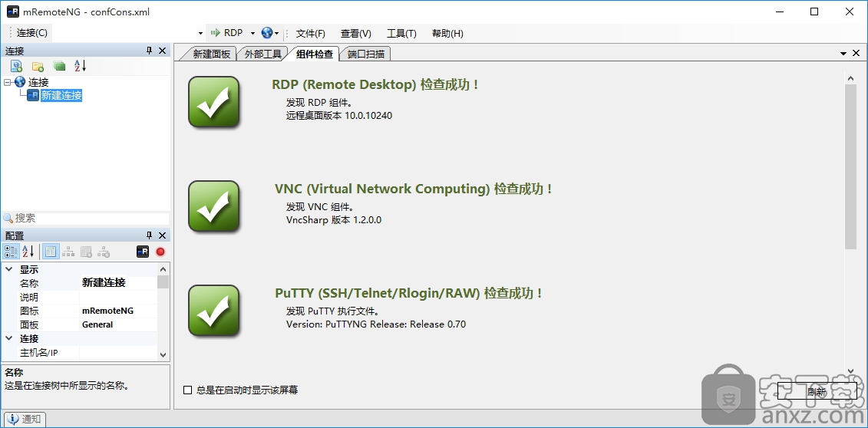Image resolution: width=868 pixels, height=428 pixels.
Task: Click the green screens view icon
Action: [59, 67]
